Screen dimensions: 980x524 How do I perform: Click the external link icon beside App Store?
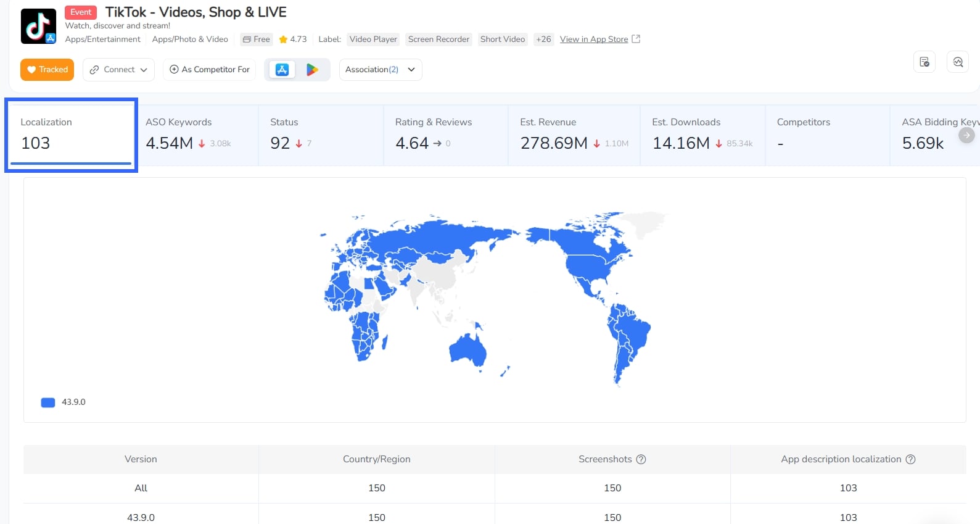(636, 39)
